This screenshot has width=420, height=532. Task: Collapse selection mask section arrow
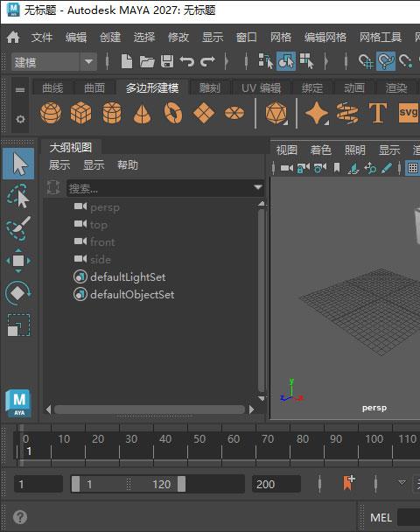326,61
